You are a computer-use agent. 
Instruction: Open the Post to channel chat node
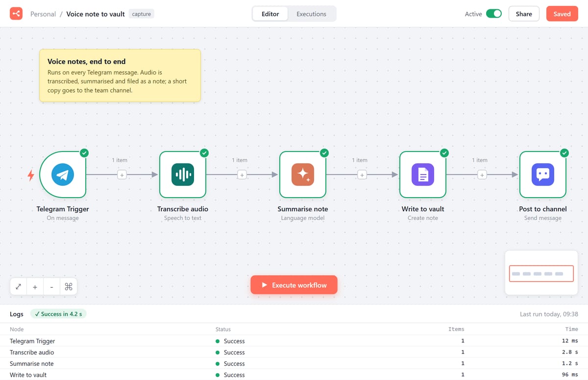pos(543,175)
